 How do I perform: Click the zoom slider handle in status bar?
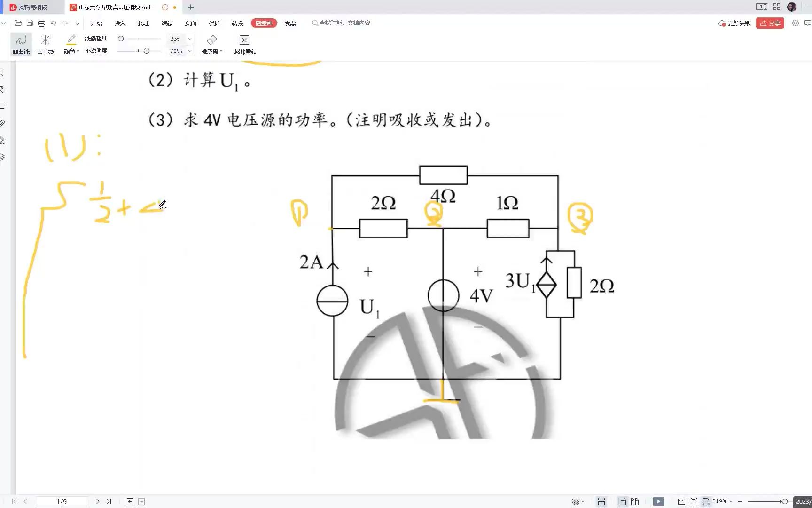point(785,502)
